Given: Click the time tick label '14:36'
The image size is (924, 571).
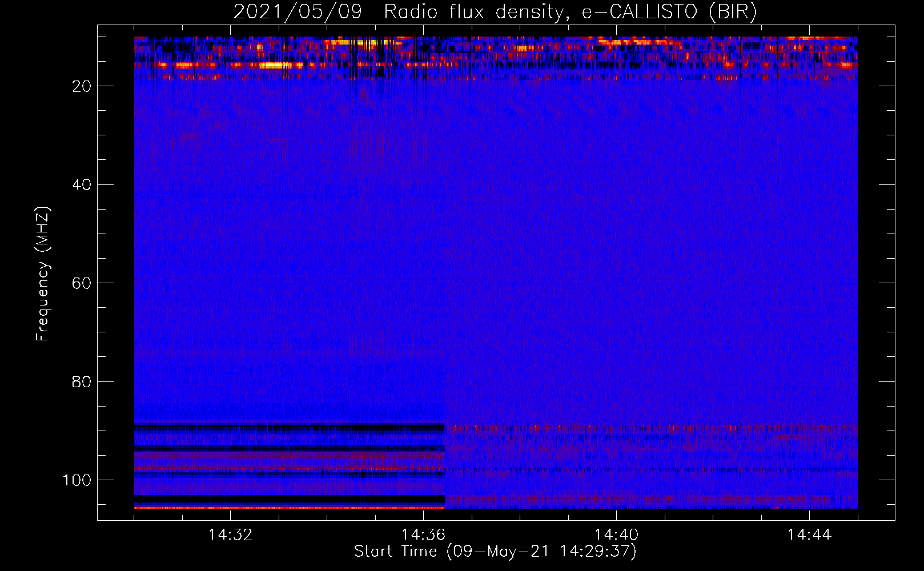Looking at the screenshot, I should point(423,535).
